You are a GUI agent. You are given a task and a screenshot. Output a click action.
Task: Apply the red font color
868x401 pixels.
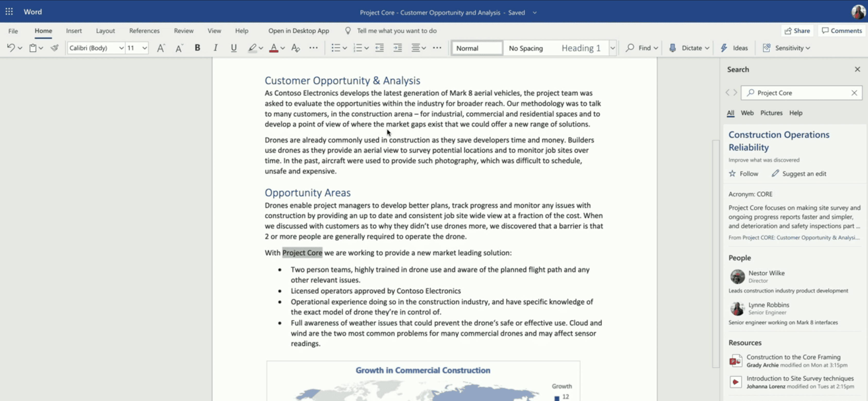pyautogui.click(x=274, y=48)
